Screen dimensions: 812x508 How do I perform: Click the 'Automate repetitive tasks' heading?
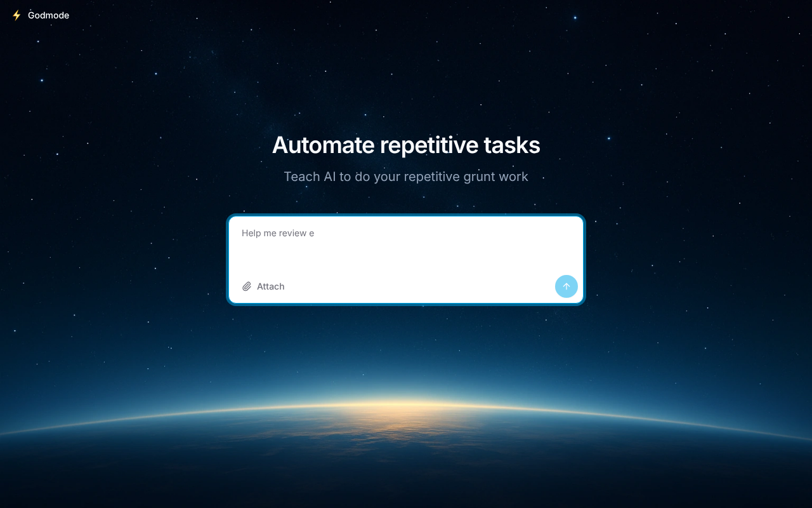pyautogui.click(x=406, y=145)
